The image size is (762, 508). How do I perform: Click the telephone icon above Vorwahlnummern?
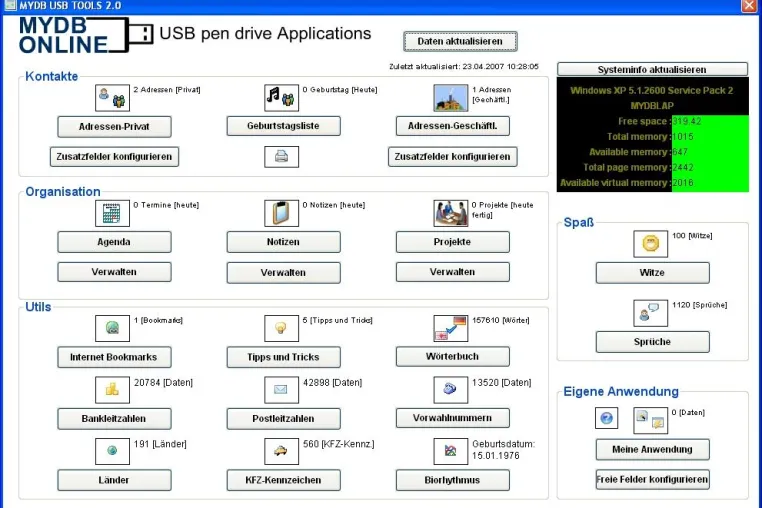point(450,390)
